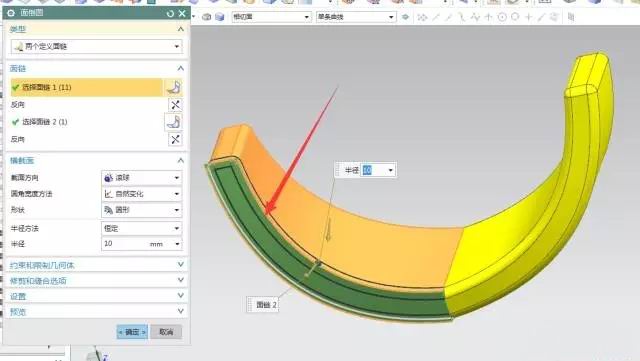Reset the Face Blend dialog
This screenshot has width=640, height=361.
[170, 13]
